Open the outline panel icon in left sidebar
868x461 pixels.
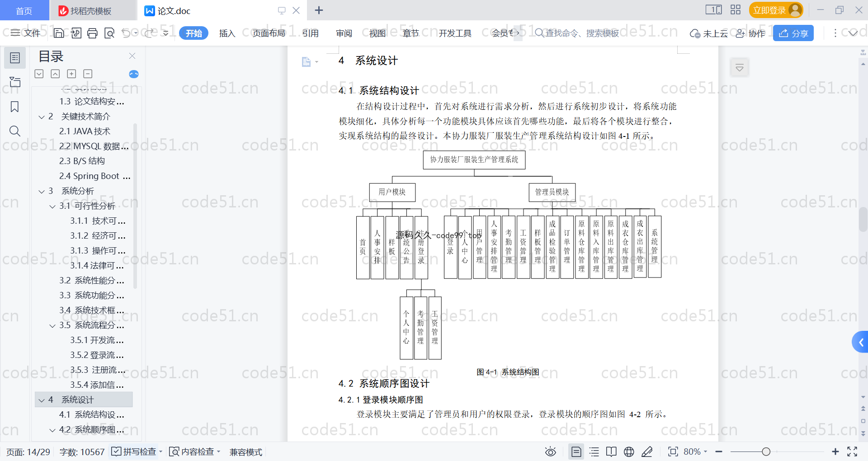pyautogui.click(x=15, y=58)
